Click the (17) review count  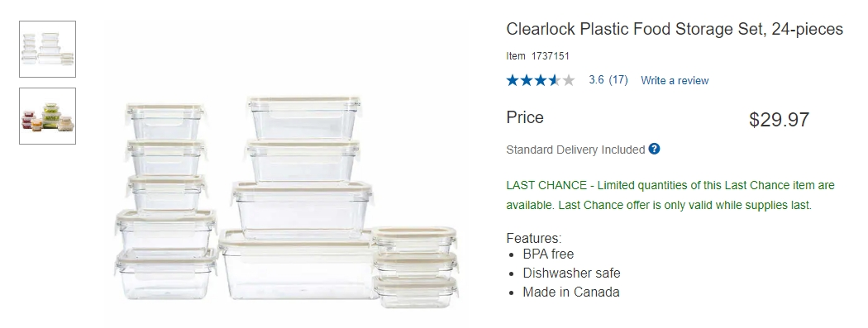point(618,79)
